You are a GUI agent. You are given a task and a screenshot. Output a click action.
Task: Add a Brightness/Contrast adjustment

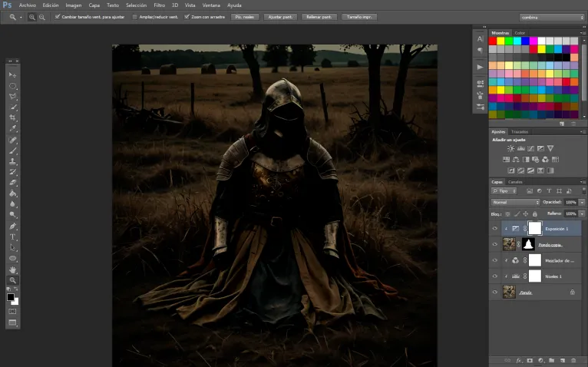(510, 149)
